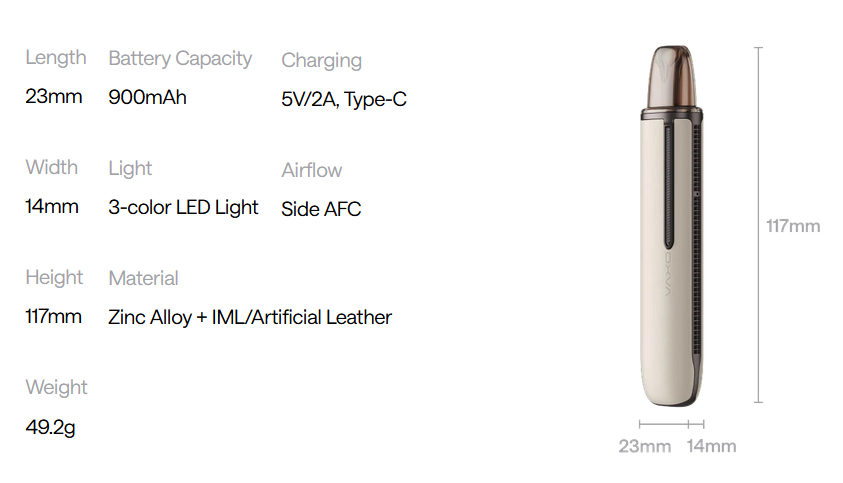The image size is (843, 483).
Task: Click the Material label heading
Action: pos(143,278)
